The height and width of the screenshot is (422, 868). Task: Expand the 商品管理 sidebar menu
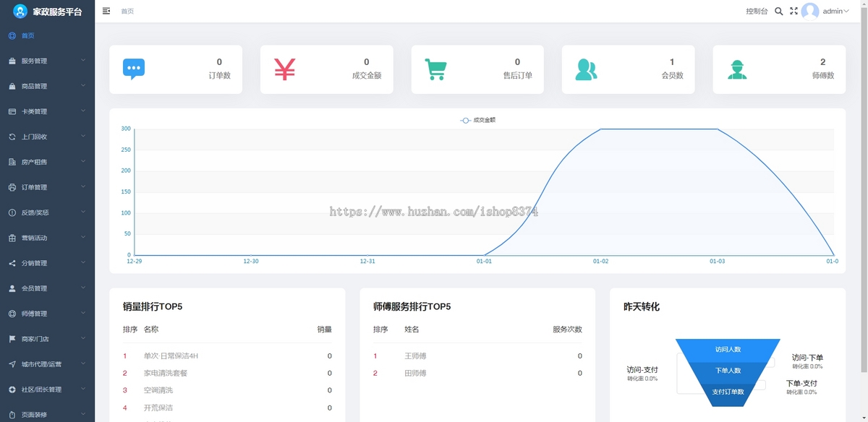47,86
